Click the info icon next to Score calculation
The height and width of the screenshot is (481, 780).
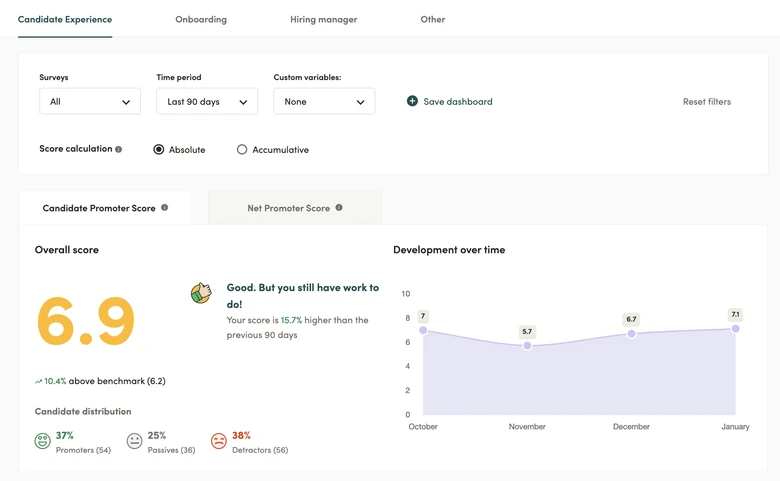[x=119, y=149]
